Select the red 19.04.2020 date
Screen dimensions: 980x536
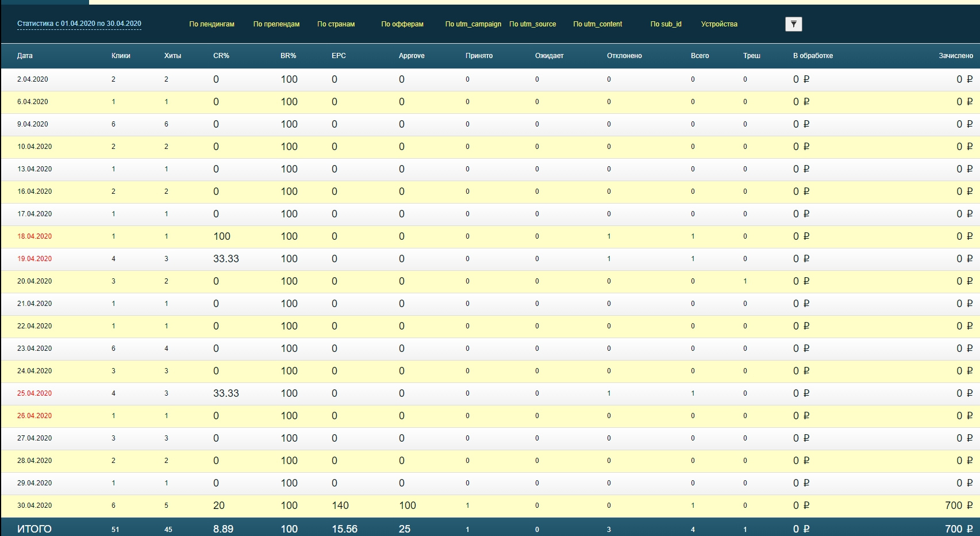[x=34, y=259]
